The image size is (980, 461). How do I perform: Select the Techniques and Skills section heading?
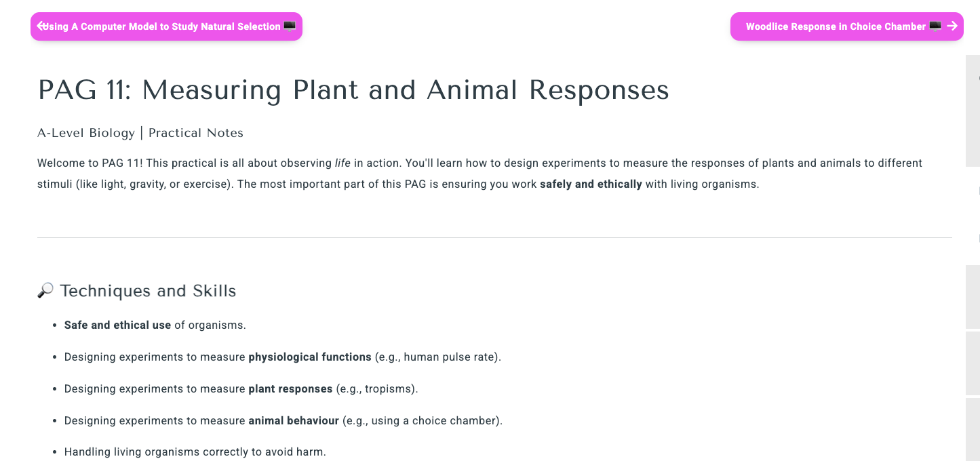coord(148,291)
